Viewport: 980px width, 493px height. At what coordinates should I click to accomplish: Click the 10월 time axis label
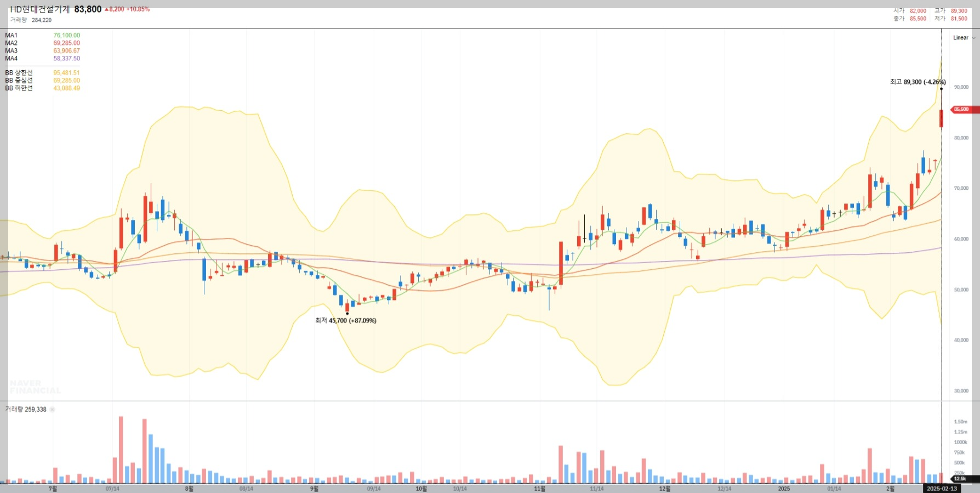pos(421,489)
